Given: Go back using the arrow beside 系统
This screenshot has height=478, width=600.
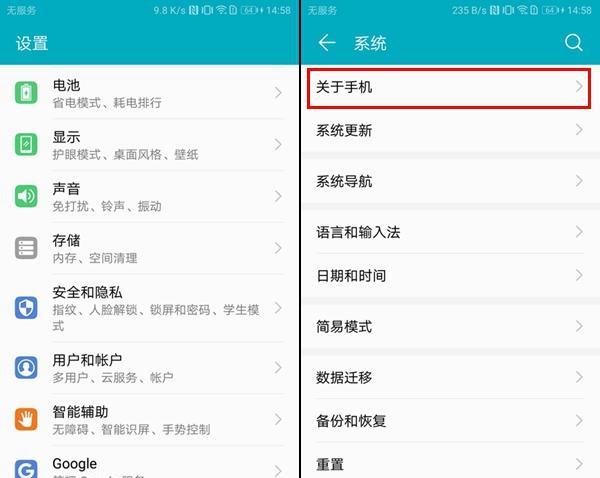Looking at the screenshot, I should coord(327,42).
